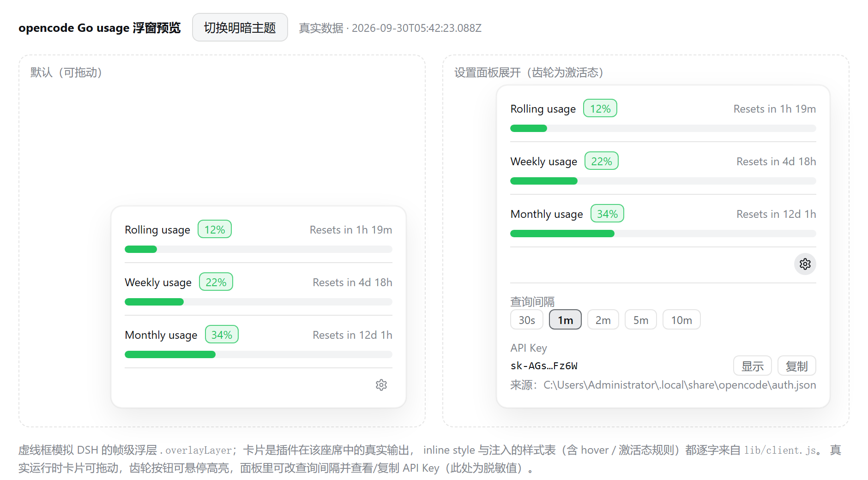Image resolution: width=868 pixels, height=480 pixels.
Task: Click masked API key sk-AGs…Fz6W
Action: [x=544, y=366]
